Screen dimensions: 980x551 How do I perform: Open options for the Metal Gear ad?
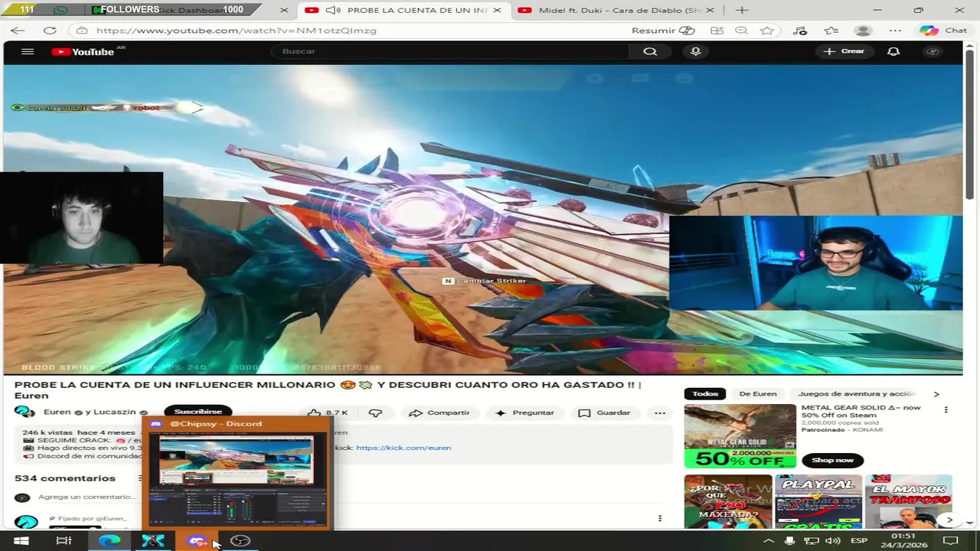click(x=946, y=409)
